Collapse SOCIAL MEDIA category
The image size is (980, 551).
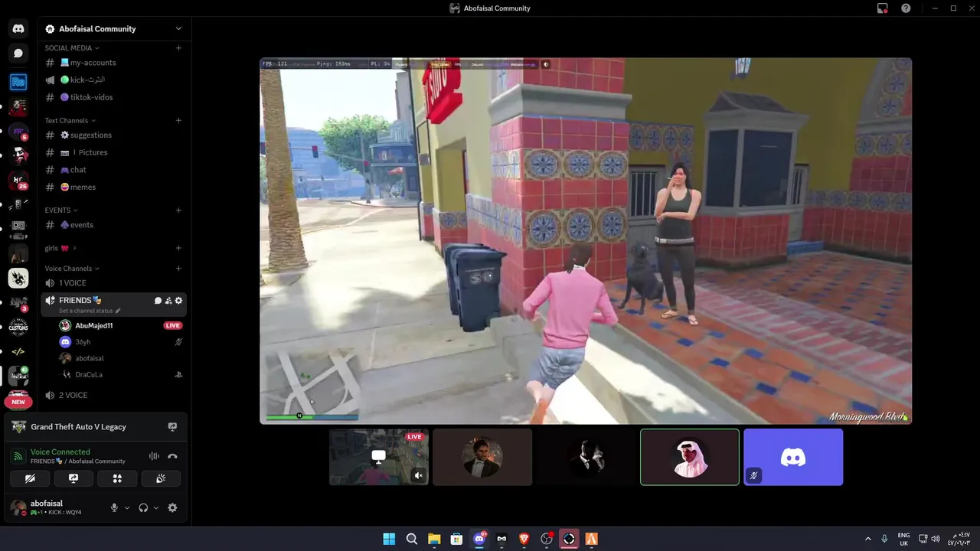click(71, 48)
